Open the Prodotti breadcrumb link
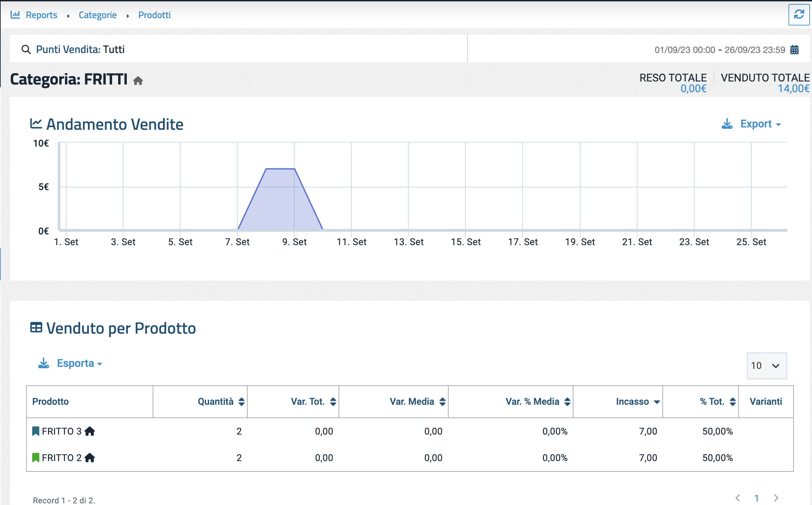This screenshot has width=812, height=505. pyautogui.click(x=154, y=15)
